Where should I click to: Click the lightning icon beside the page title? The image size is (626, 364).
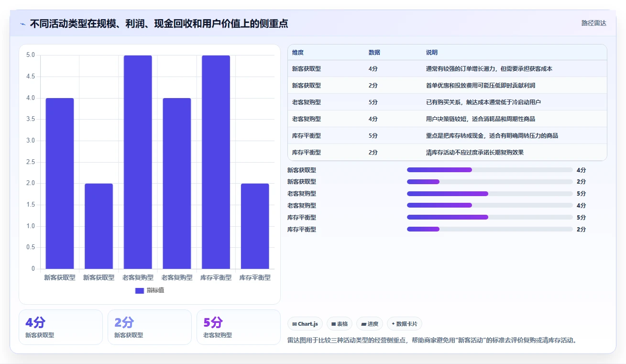click(x=23, y=24)
